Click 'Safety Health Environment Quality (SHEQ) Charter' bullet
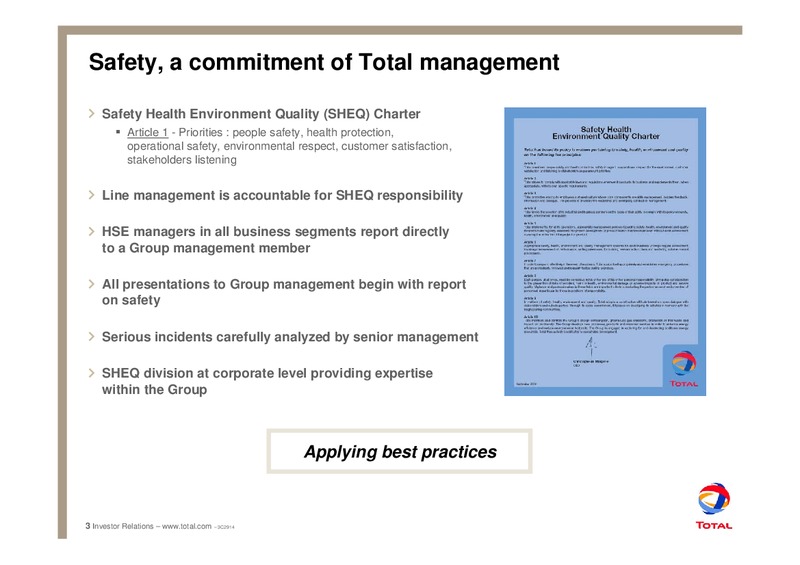 [261, 113]
